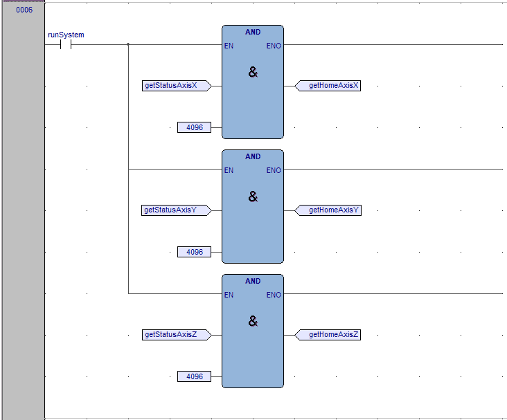Viewport: 507px width, 420px height.
Task: Click the AND title of the getHomeAxisZ block
Action: [x=253, y=281]
